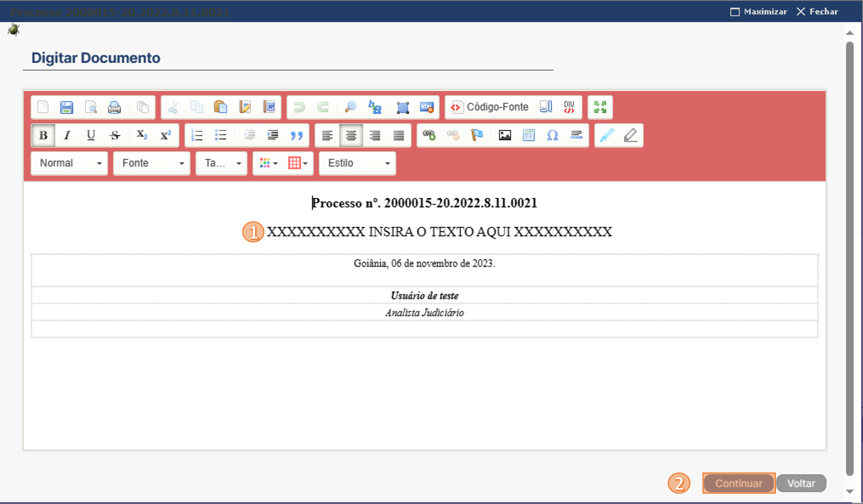This screenshot has height=504, width=863.
Task: Click the 'Analista Judiciário' text
Action: [x=424, y=313]
